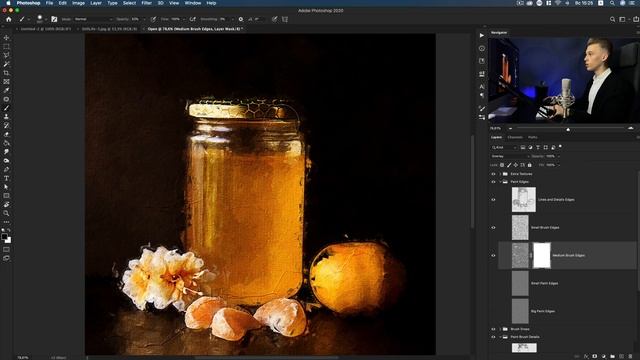Click the foreground color swatch
The image size is (640, 360).
click(4, 237)
